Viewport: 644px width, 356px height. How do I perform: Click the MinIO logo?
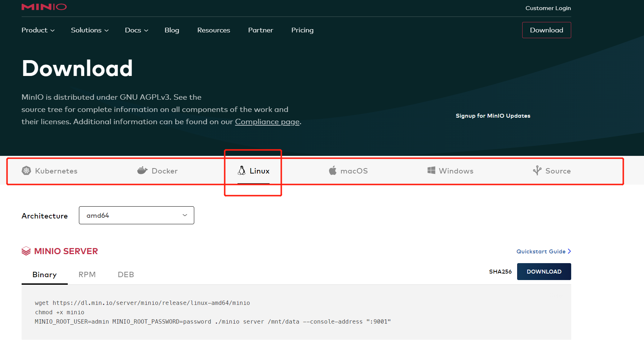44,7
